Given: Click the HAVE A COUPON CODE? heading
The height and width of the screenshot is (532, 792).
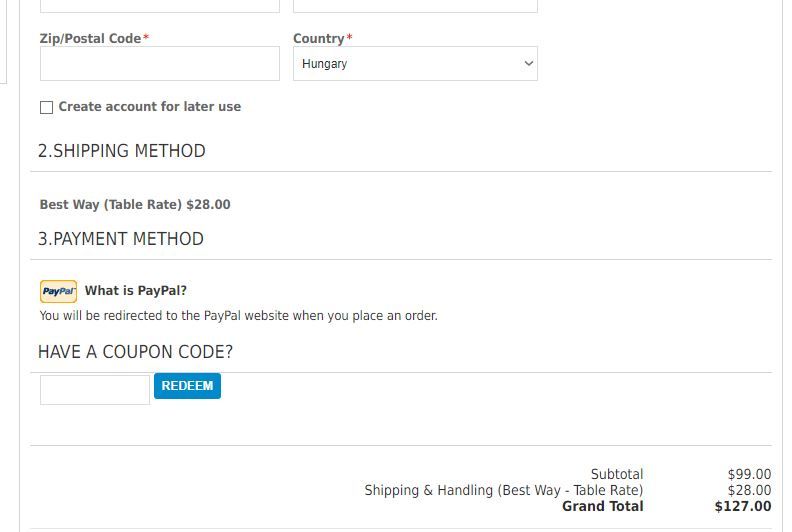Looking at the screenshot, I should (135, 352).
